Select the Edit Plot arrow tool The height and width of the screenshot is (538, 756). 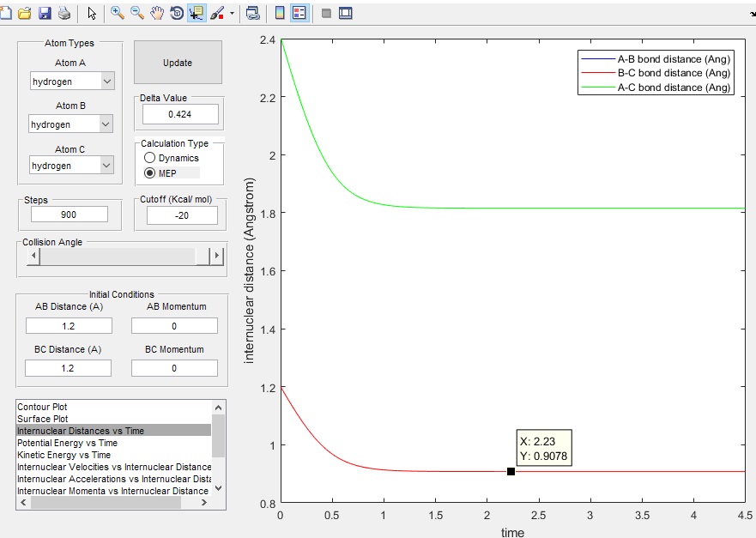[92, 13]
